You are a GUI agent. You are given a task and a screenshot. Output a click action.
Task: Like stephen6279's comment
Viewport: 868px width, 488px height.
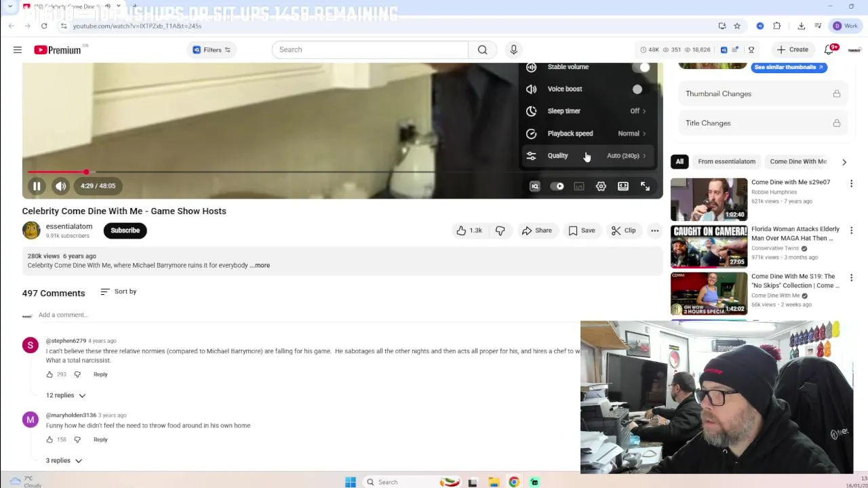tap(50, 374)
